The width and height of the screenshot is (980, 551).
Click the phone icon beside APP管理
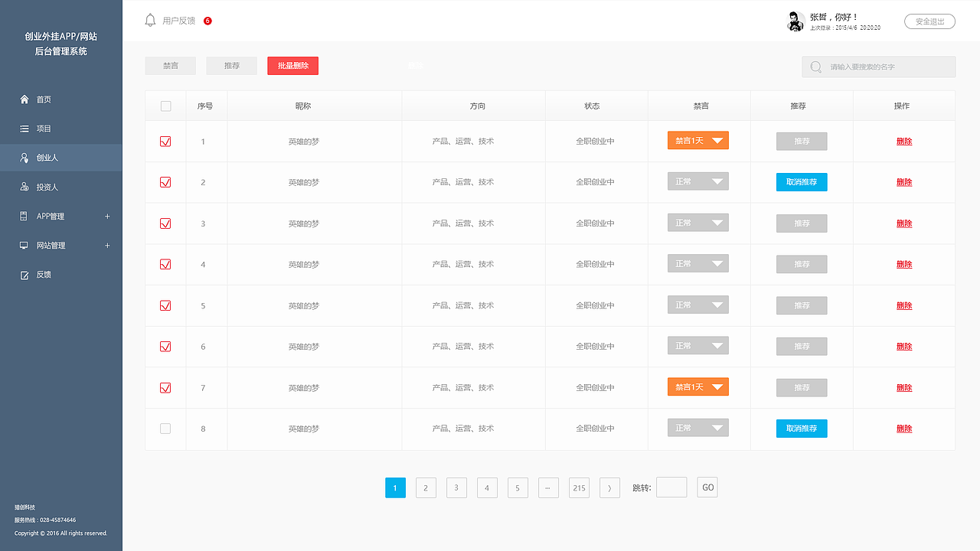point(24,217)
